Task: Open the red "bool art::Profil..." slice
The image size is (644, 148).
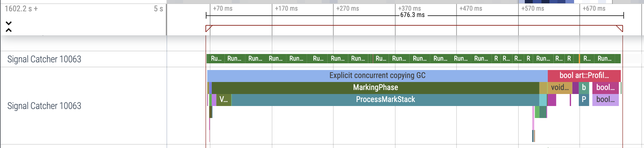Action: pyautogui.click(x=584, y=76)
